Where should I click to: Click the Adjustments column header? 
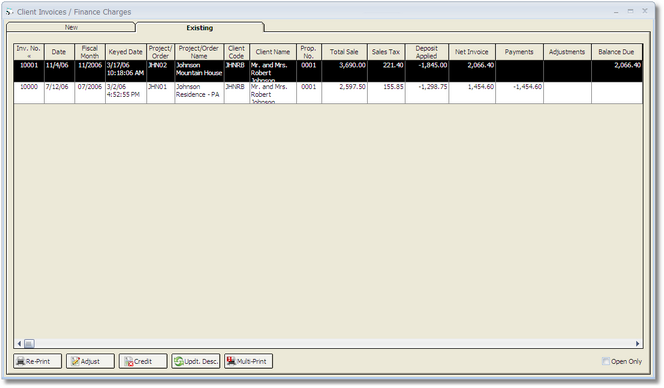[x=567, y=52]
